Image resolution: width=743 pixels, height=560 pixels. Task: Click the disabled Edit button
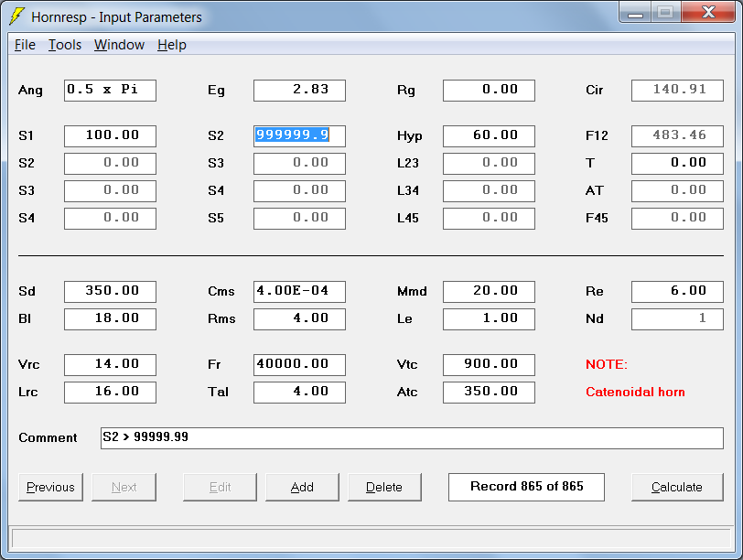pos(220,487)
